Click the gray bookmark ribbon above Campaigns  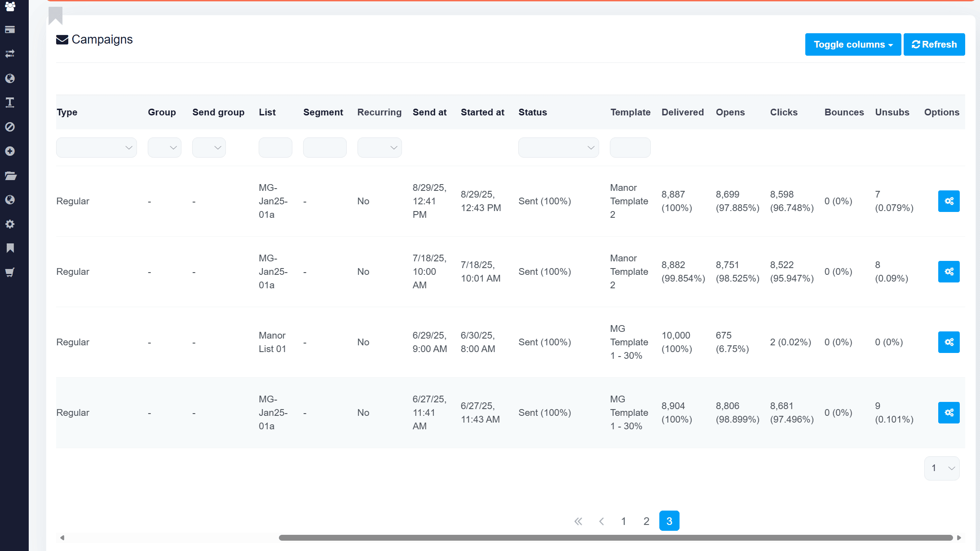click(55, 15)
